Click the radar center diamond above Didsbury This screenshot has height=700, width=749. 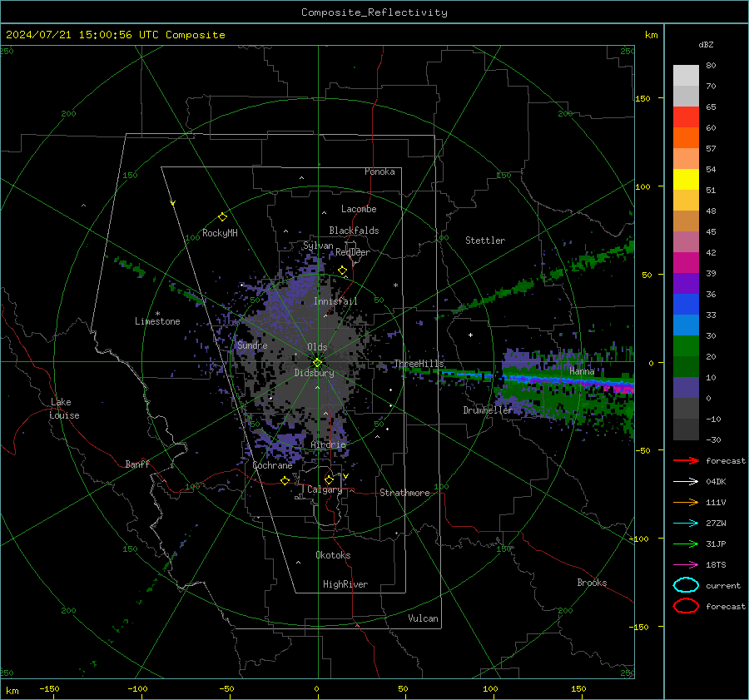pyautogui.click(x=317, y=363)
